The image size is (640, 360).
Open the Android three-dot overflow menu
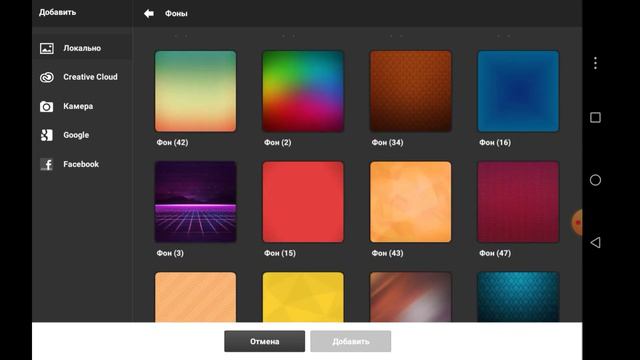click(x=596, y=63)
